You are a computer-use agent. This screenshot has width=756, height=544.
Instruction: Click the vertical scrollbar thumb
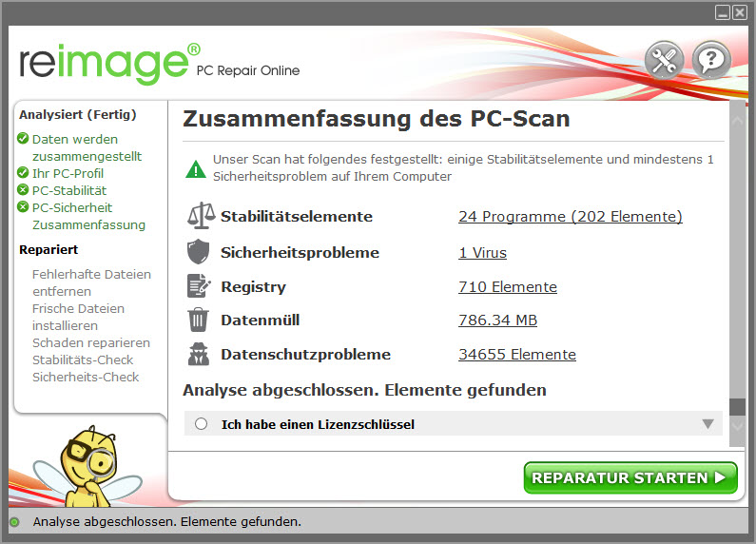click(x=737, y=407)
